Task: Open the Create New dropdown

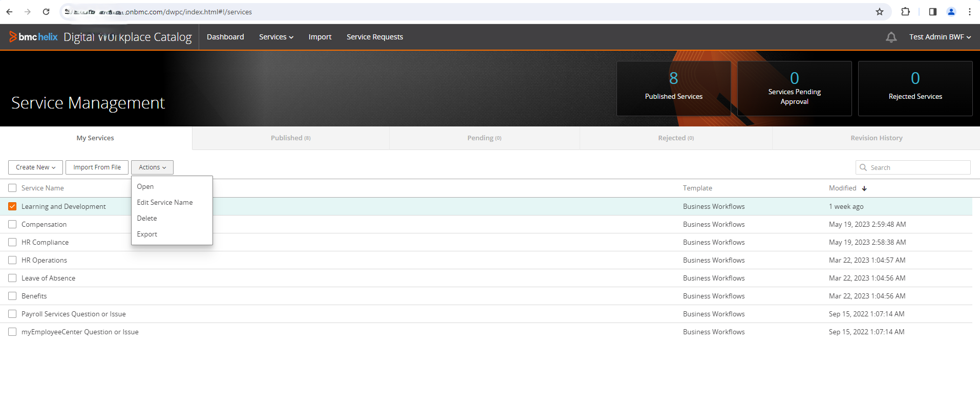Action: point(35,167)
